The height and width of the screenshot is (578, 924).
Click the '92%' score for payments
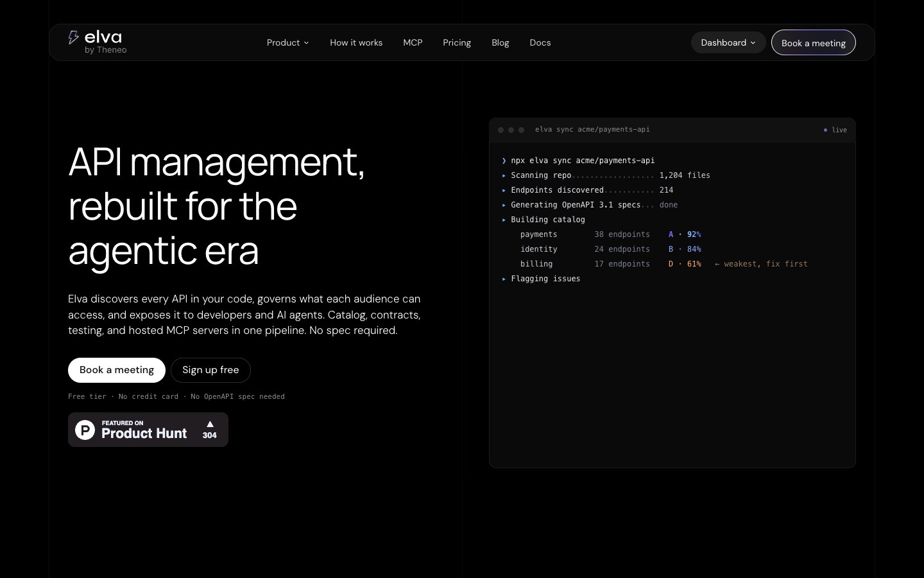click(x=694, y=234)
